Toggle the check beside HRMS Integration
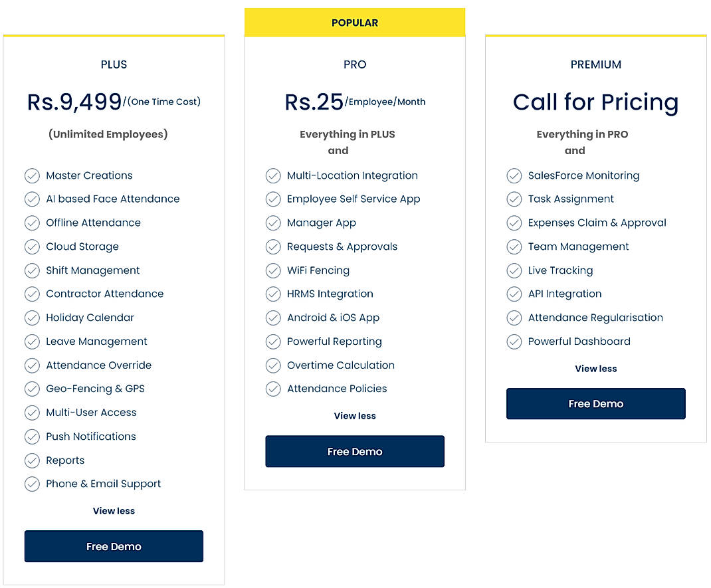 pyautogui.click(x=273, y=294)
